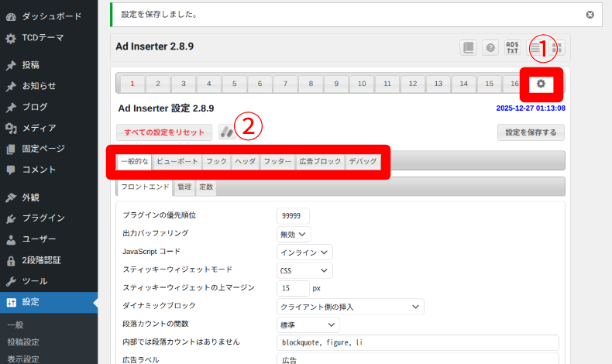612x364 pixels.
Task: Open プラグイン menu in sidebar
Action: pyautogui.click(x=49, y=218)
